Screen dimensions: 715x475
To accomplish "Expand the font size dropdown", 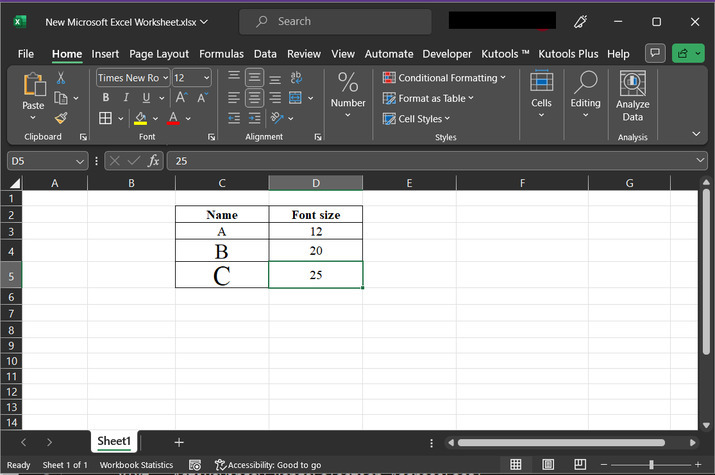I will pos(207,78).
